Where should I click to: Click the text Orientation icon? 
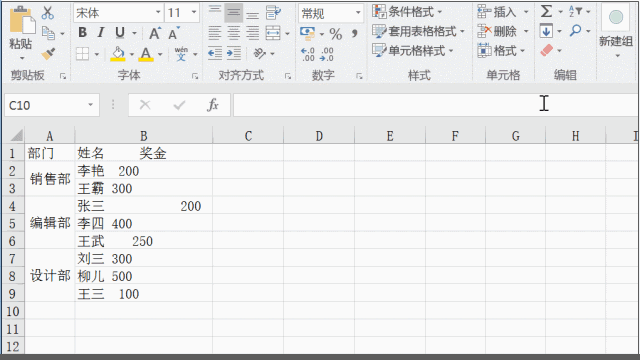pyautogui.click(x=260, y=53)
